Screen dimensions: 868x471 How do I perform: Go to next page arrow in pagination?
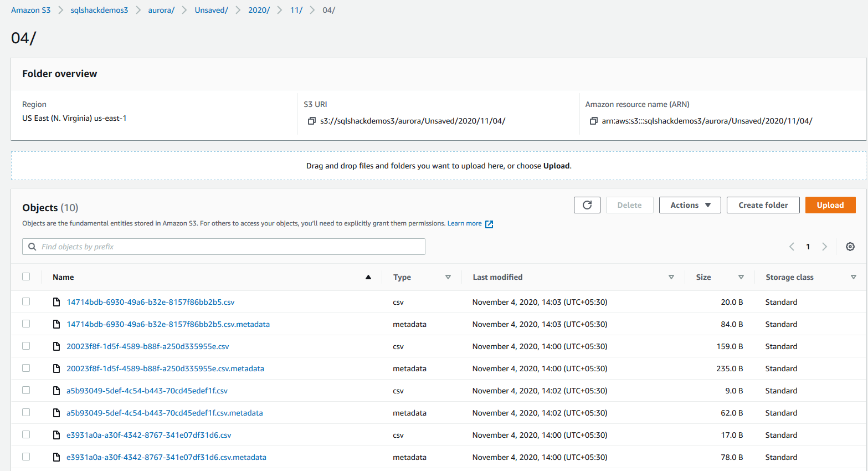coord(824,247)
